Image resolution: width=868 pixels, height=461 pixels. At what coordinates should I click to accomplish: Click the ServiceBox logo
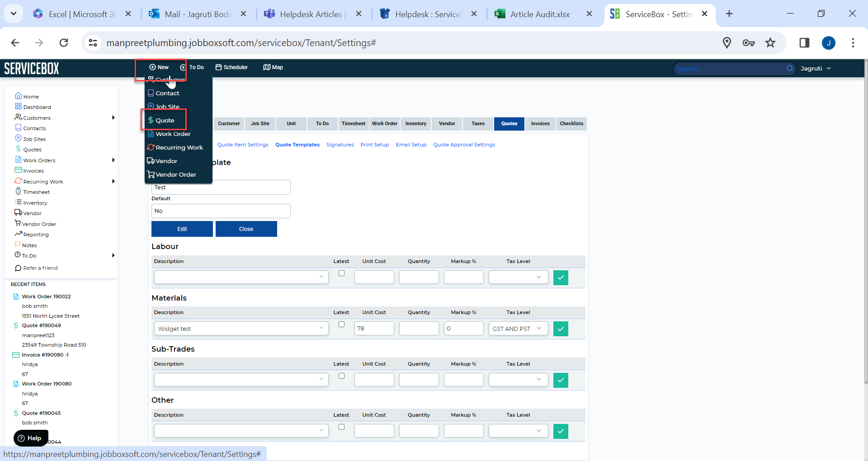[x=32, y=68]
